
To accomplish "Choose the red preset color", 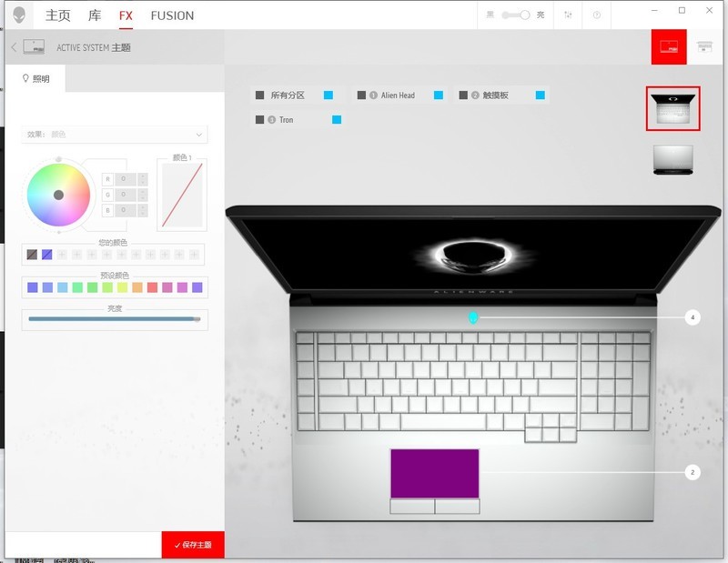I will pos(152,287).
